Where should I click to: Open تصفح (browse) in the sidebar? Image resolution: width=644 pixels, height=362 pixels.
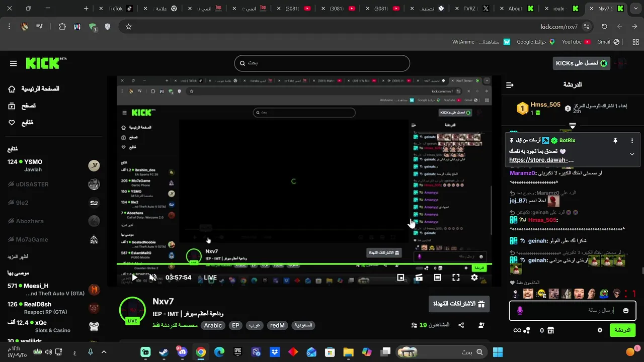pyautogui.click(x=22, y=106)
